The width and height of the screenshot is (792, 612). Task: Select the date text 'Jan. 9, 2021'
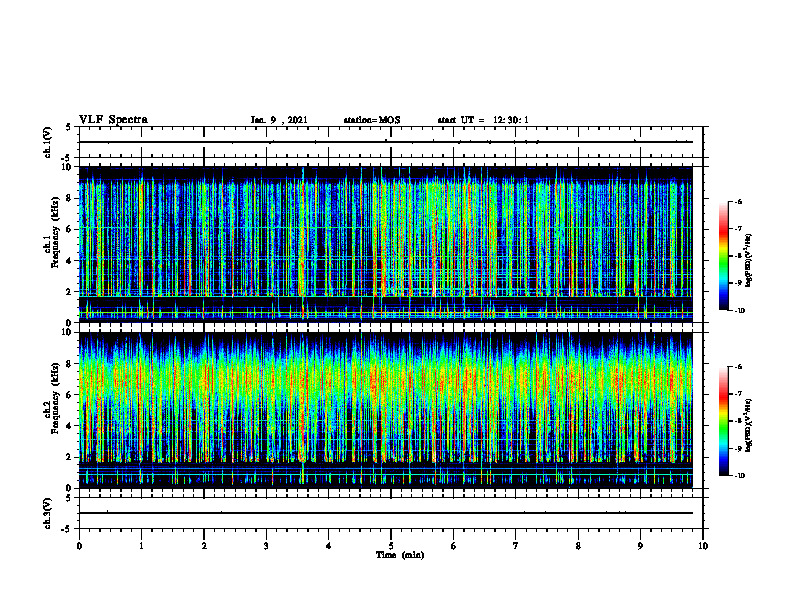click(279, 120)
